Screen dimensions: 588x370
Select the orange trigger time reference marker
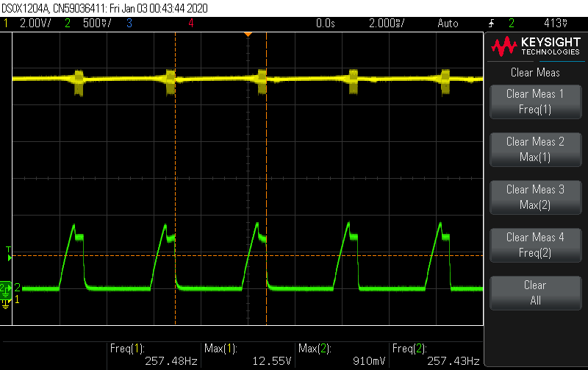248,35
